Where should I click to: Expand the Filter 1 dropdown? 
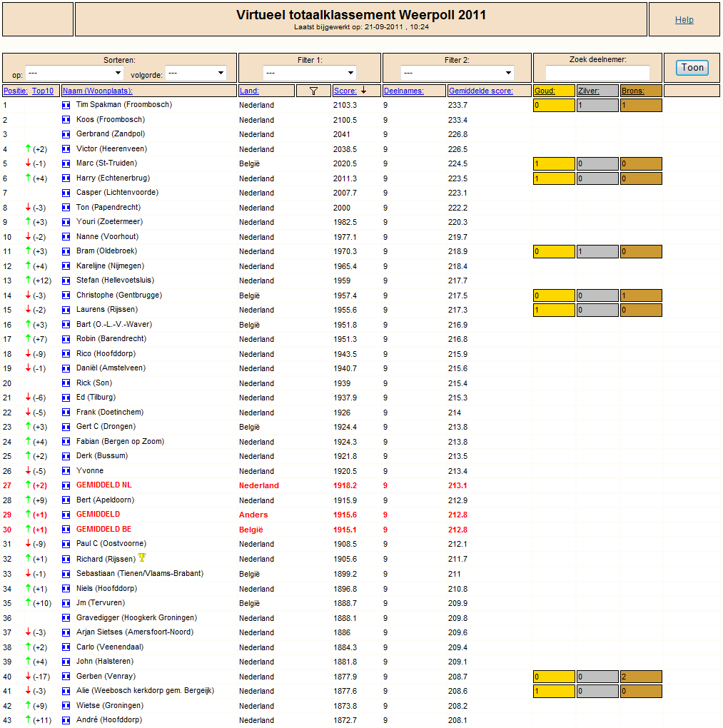309,73
